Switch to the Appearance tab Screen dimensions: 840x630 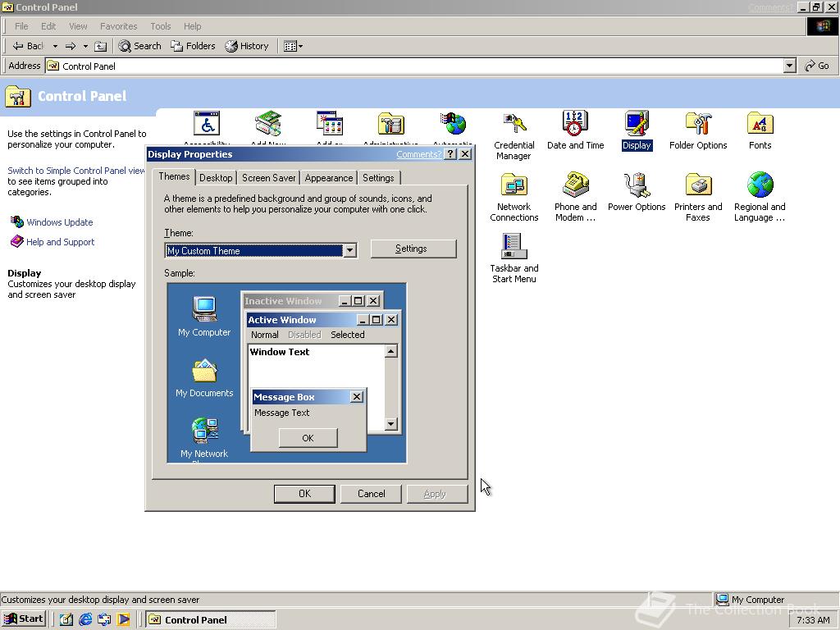point(328,178)
